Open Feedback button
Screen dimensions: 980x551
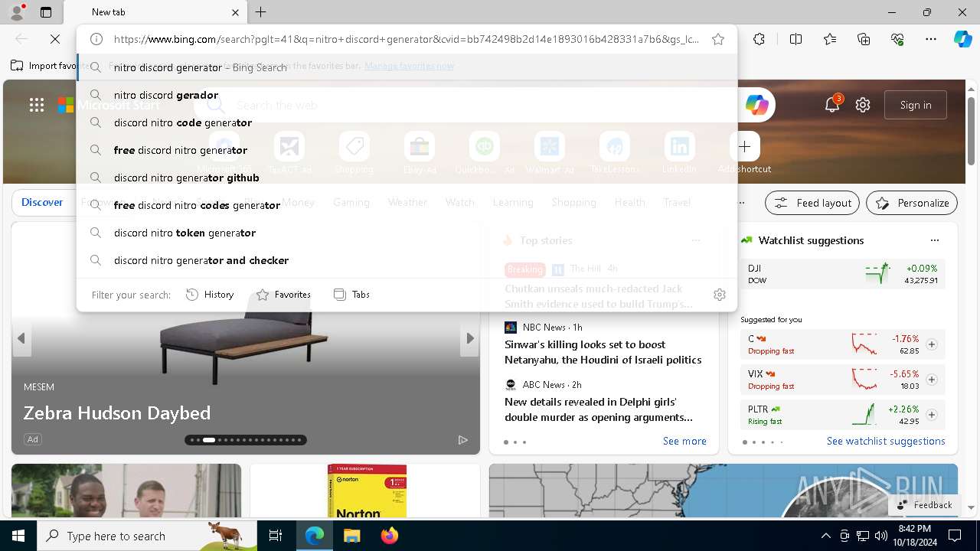(924, 505)
